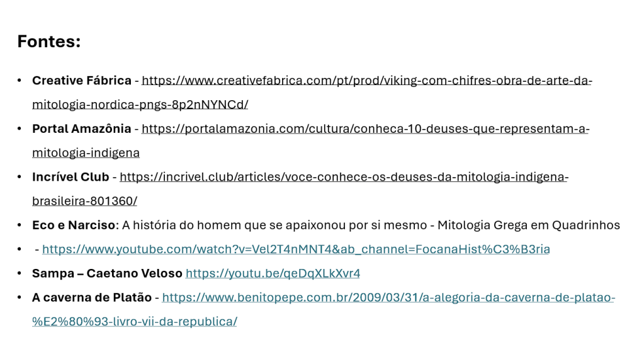The image size is (644, 337).
Task: Open the Portal Amazônia cultura link
Action: point(366,129)
